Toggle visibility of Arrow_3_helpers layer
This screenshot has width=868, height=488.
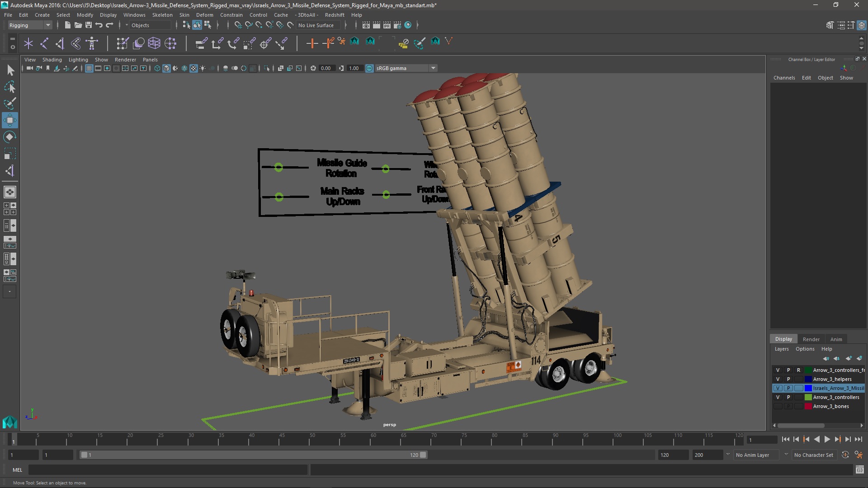tap(778, 379)
